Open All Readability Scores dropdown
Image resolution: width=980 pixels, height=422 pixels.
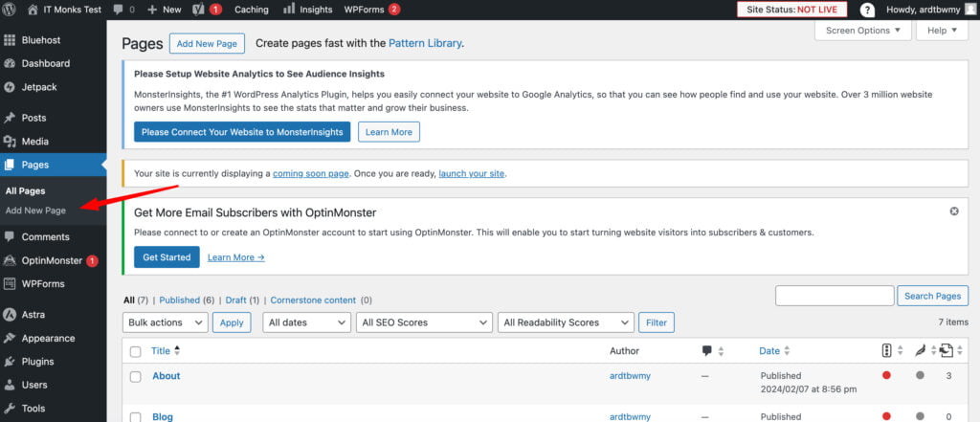(x=567, y=322)
